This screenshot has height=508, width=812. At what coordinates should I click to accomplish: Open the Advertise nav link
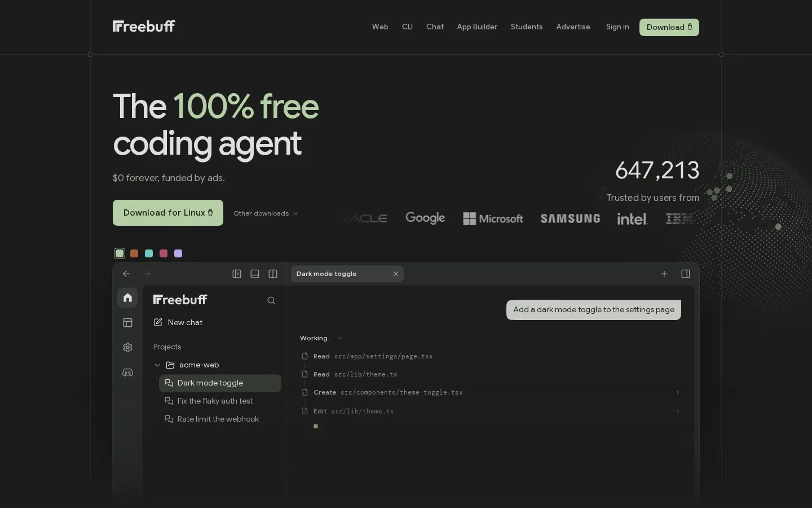click(x=573, y=27)
